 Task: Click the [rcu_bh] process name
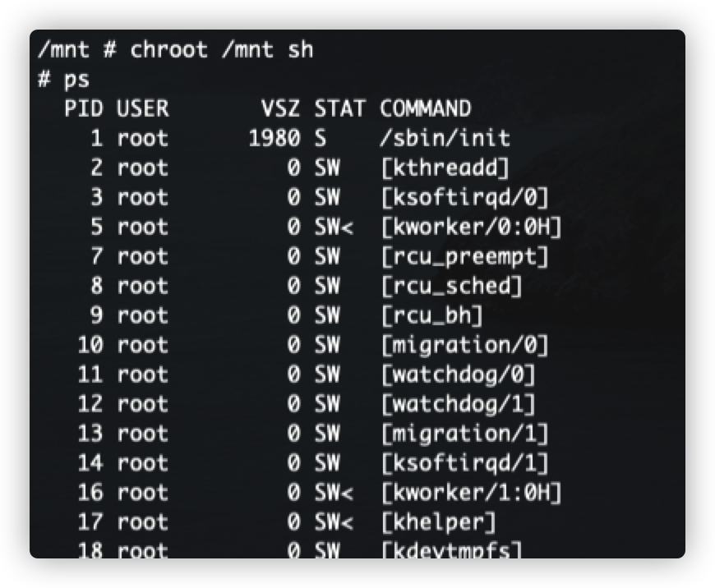coord(431,315)
